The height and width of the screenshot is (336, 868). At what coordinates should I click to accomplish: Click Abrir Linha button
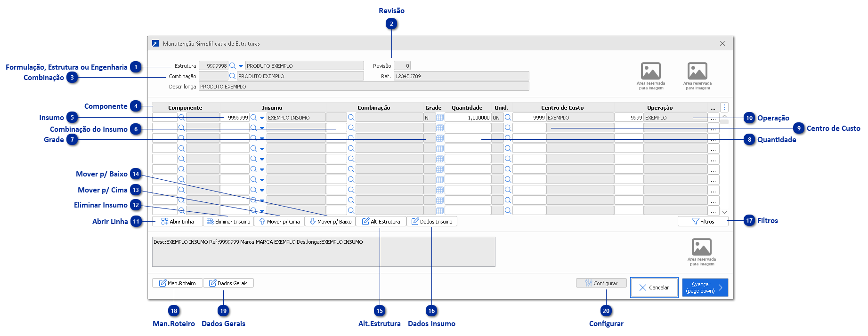pyautogui.click(x=178, y=222)
